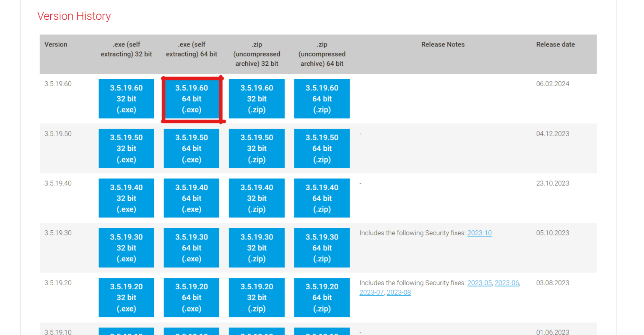The width and height of the screenshot is (644, 335).
Task: Download 3.5.19.30 64 bit .zip archive
Action: coord(322,248)
